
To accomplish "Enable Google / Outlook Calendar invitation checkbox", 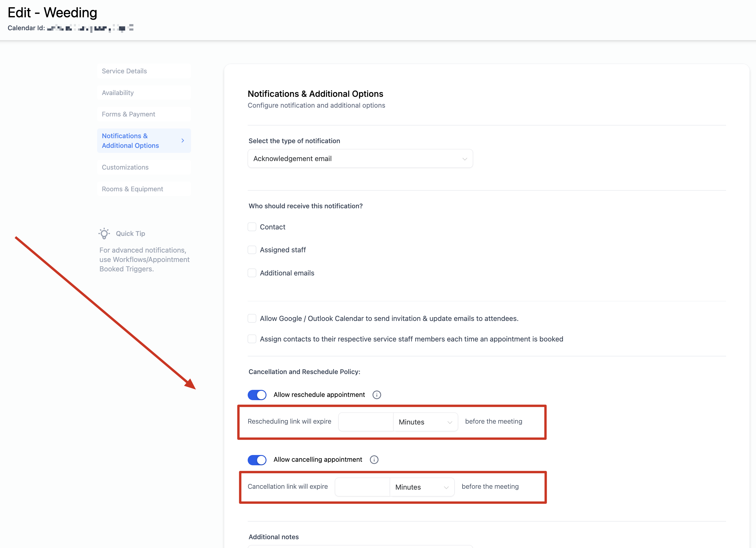I will [252, 319].
